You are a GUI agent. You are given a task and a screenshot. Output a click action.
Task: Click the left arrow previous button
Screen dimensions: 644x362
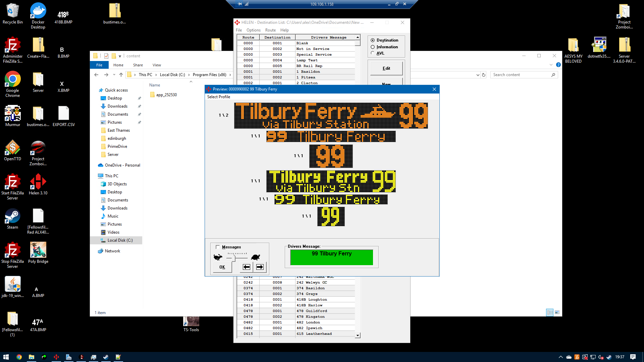point(247,267)
